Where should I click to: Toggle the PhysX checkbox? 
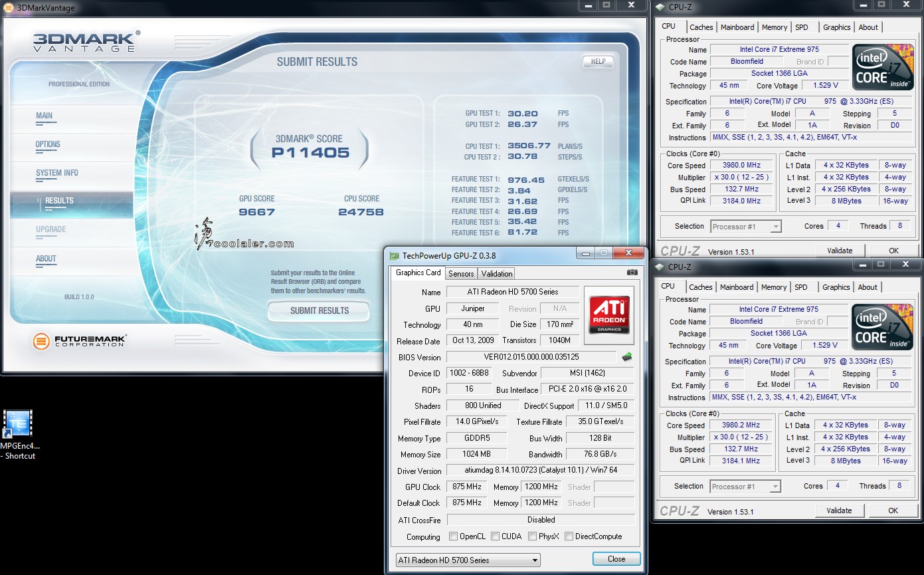[533, 536]
